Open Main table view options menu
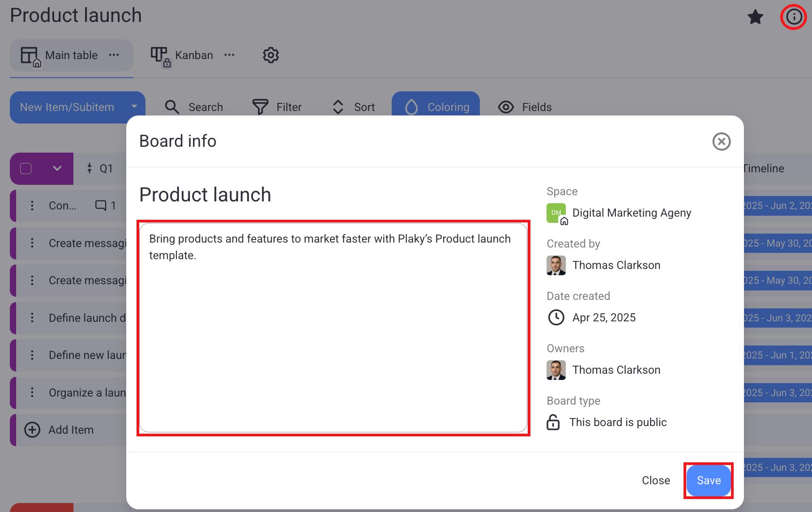Viewport: 812px width, 512px height. coord(114,55)
